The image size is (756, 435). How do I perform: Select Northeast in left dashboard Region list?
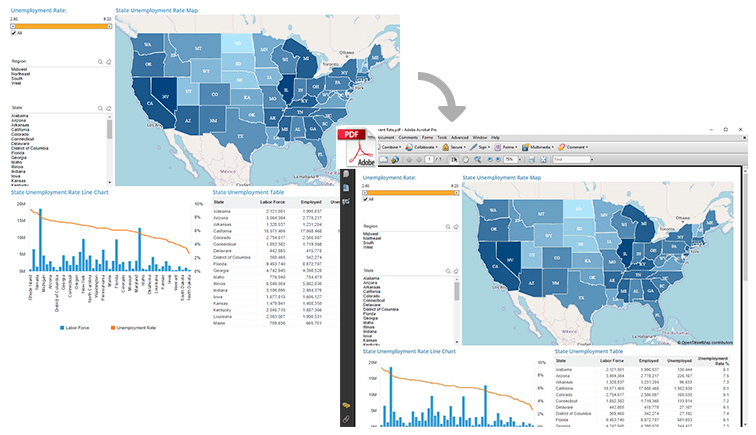pos(20,74)
